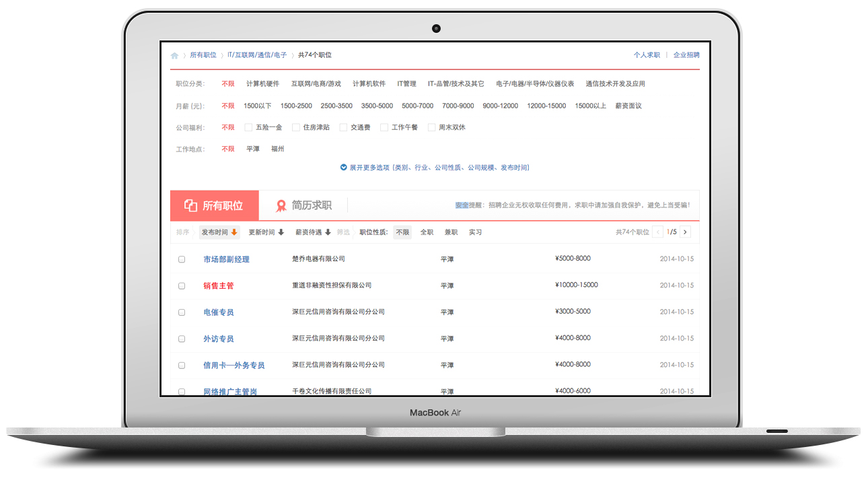Enable 住房津贴 benefit checkbox
868x478 pixels.
pyautogui.click(x=296, y=127)
